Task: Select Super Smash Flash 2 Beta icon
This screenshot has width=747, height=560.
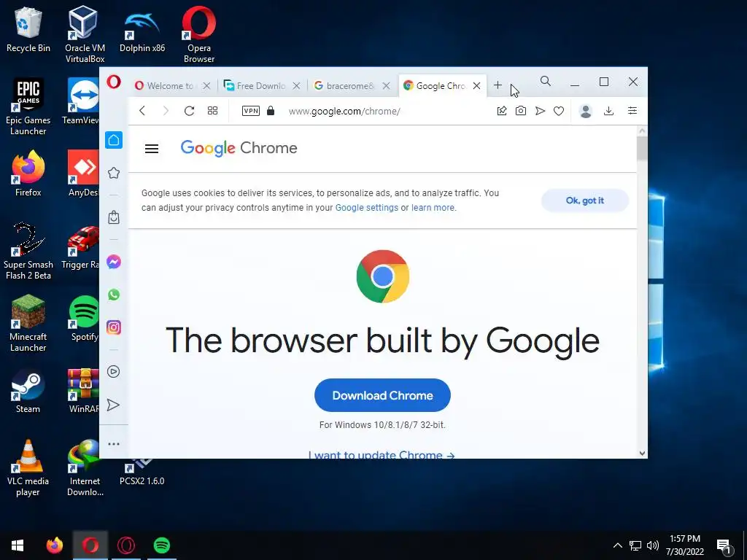Action: (28, 251)
